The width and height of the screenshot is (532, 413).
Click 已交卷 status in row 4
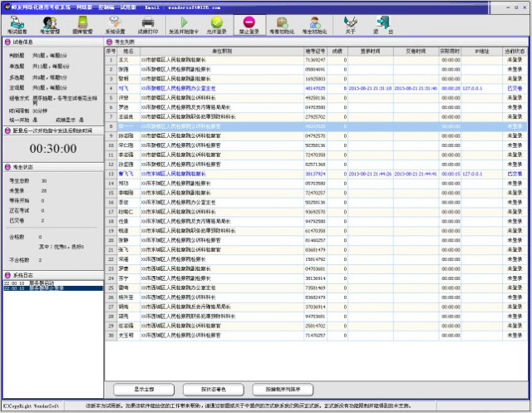[515, 88]
